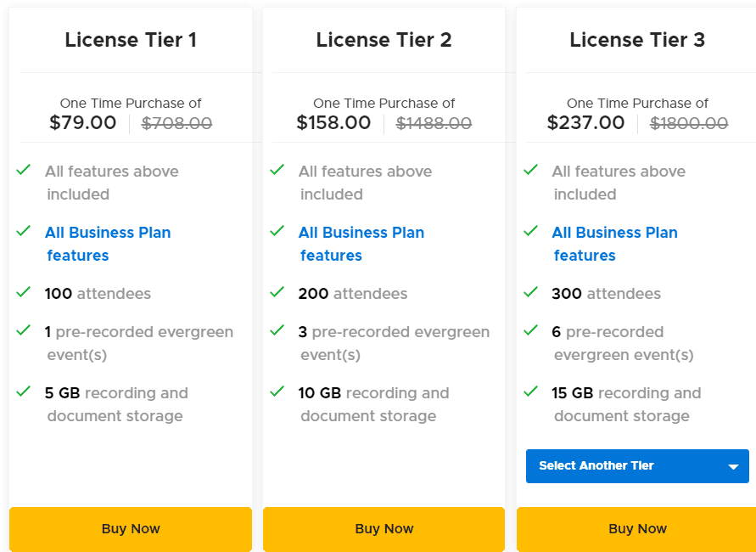Click the 'License Tier 1' heading
The height and width of the screenshot is (552, 756).
pyautogui.click(x=131, y=39)
